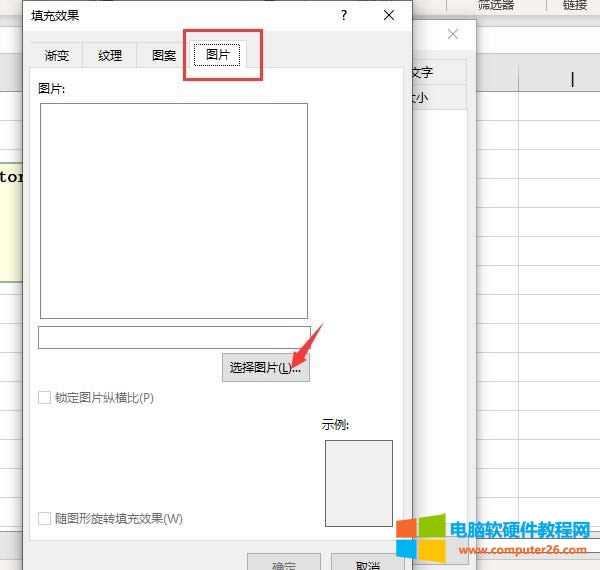Click the 链接 ribbon group label
Viewport: 600px width, 570px height.
575,5
